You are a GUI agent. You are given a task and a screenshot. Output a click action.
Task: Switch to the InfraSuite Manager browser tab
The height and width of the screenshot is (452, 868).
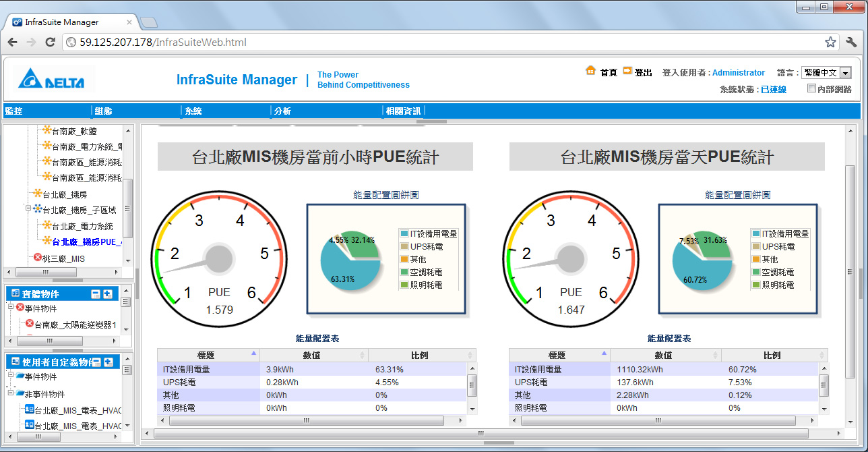pyautogui.click(x=70, y=22)
